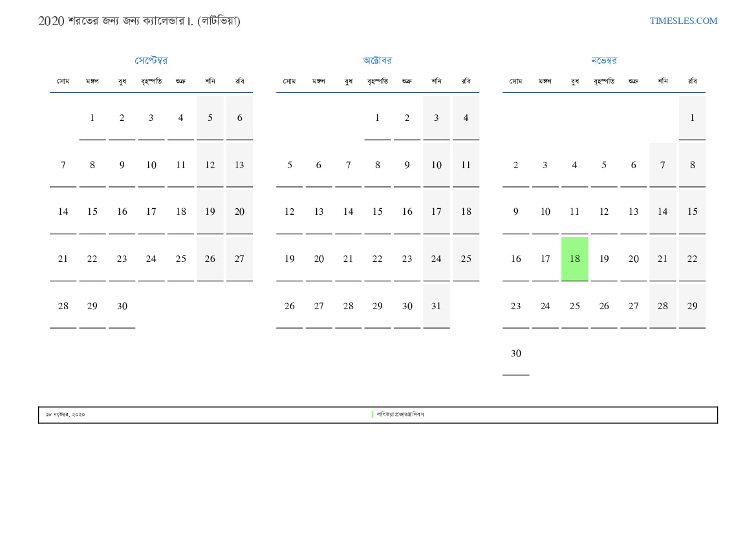The height and width of the screenshot is (535, 756).
Task: Select October 15 in the calendar
Action: tap(377, 212)
